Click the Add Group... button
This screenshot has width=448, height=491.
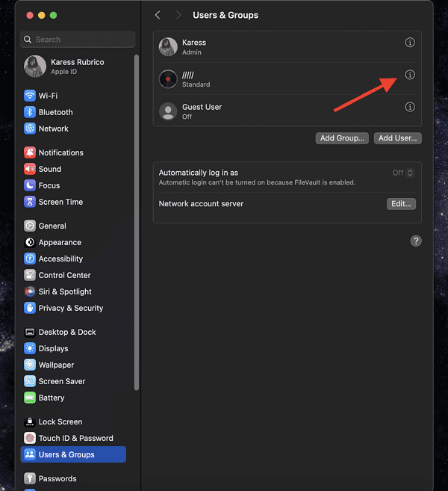[x=342, y=138]
